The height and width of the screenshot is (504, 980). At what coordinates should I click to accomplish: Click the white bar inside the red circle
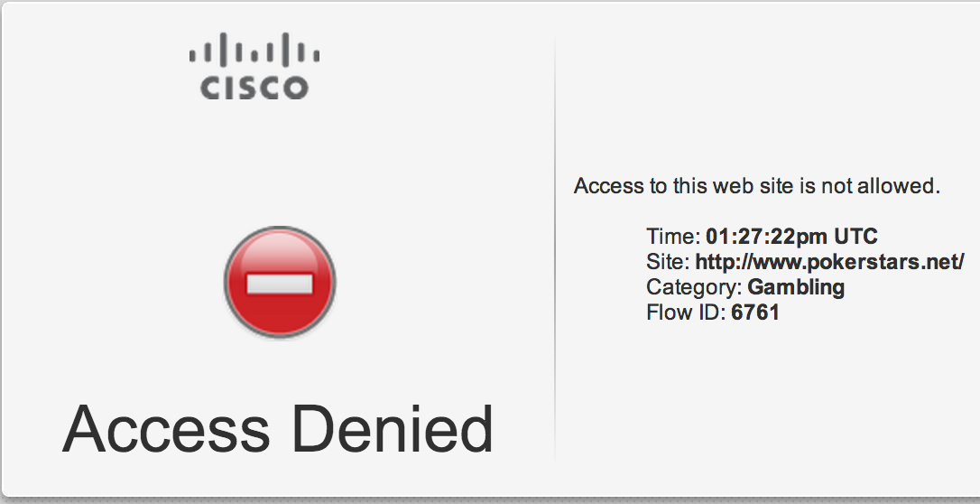click(x=280, y=284)
